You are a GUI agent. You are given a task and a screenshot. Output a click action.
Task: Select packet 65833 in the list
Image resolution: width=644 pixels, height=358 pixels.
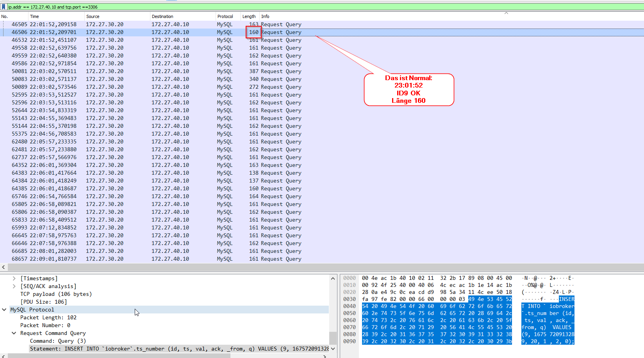click(x=322, y=220)
